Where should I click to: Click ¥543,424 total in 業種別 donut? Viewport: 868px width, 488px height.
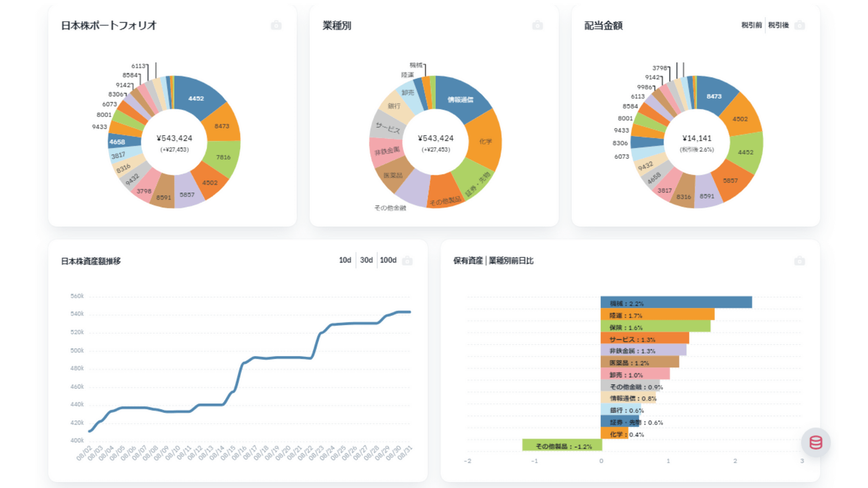point(436,138)
